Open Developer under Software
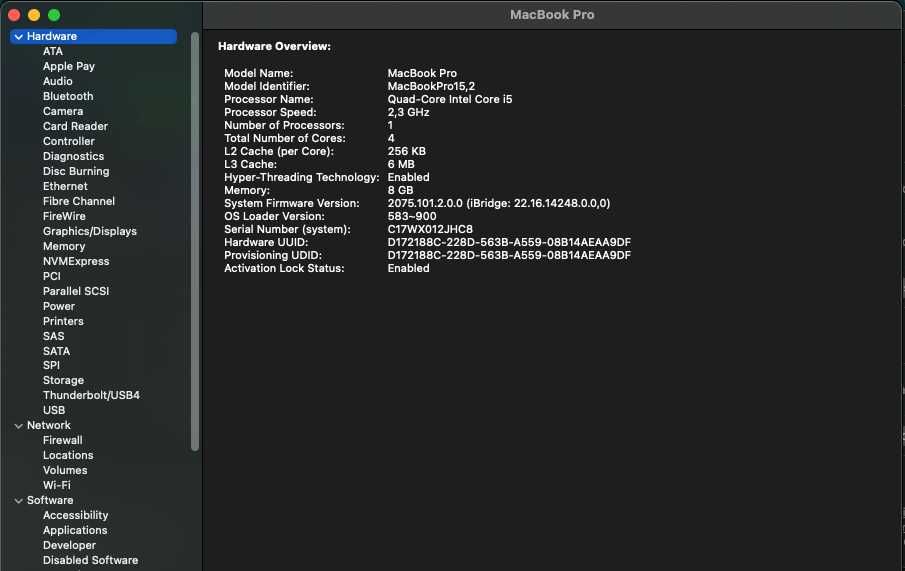The width and height of the screenshot is (905, 571). coord(69,546)
